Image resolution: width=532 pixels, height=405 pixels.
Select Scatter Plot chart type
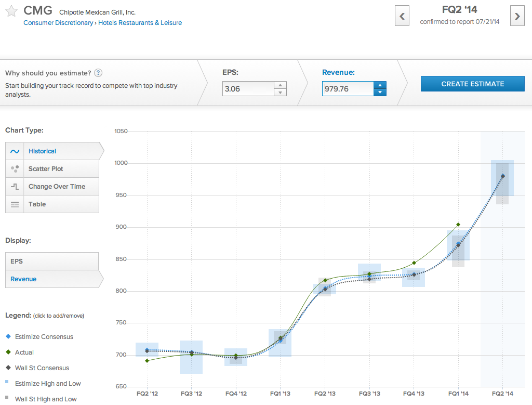coord(52,169)
